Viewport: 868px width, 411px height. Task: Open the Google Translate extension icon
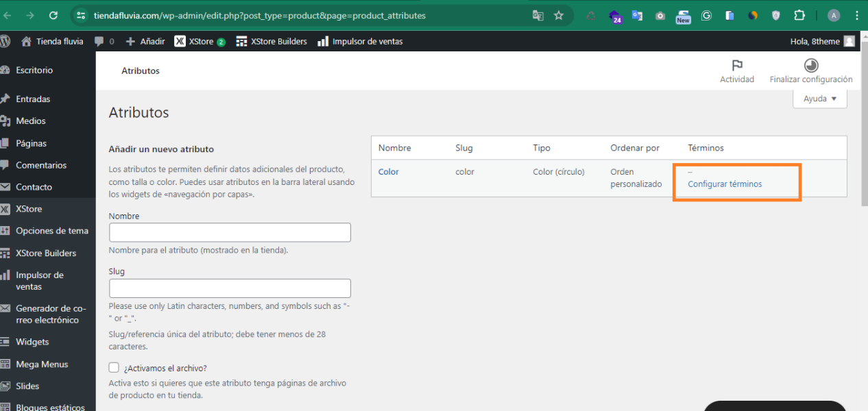coord(638,15)
